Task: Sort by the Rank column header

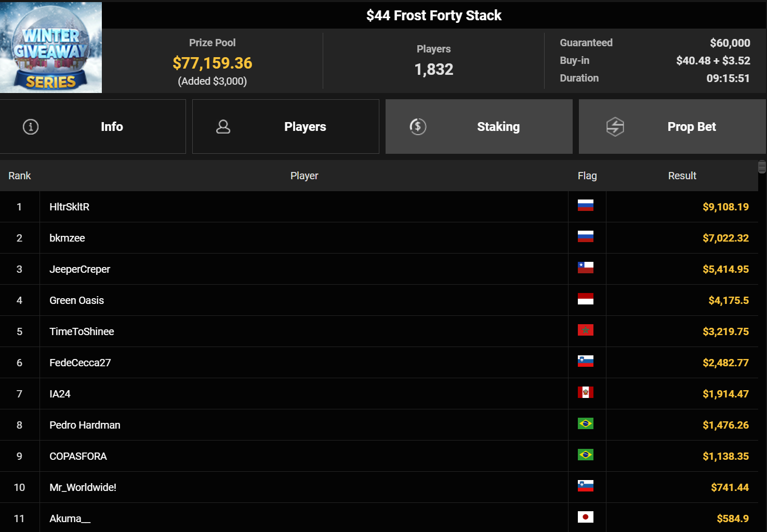Action: 20,176
